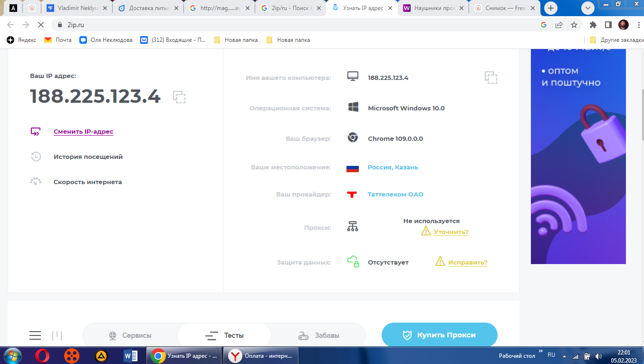Click the Таттелеком ОАО provider link

point(395,194)
